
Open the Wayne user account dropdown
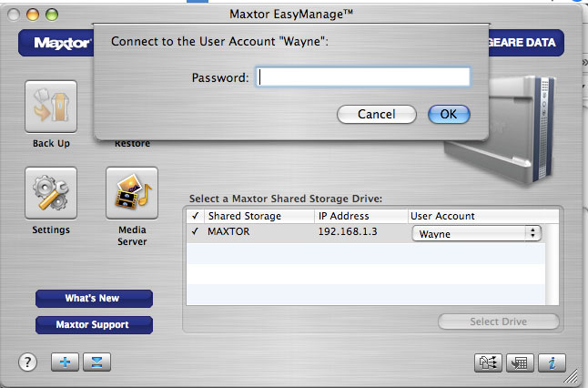tap(476, 233)
